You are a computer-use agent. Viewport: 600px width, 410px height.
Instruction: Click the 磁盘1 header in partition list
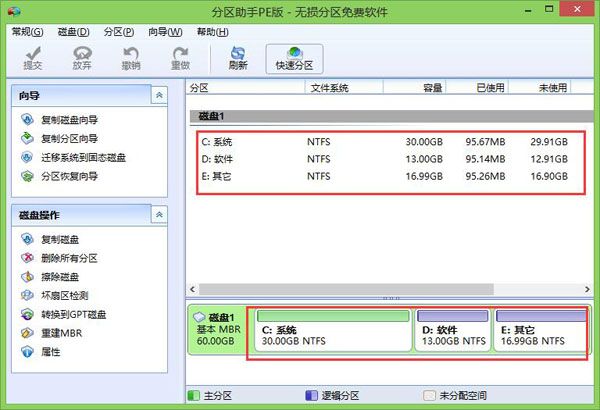(x=392, y=116)
